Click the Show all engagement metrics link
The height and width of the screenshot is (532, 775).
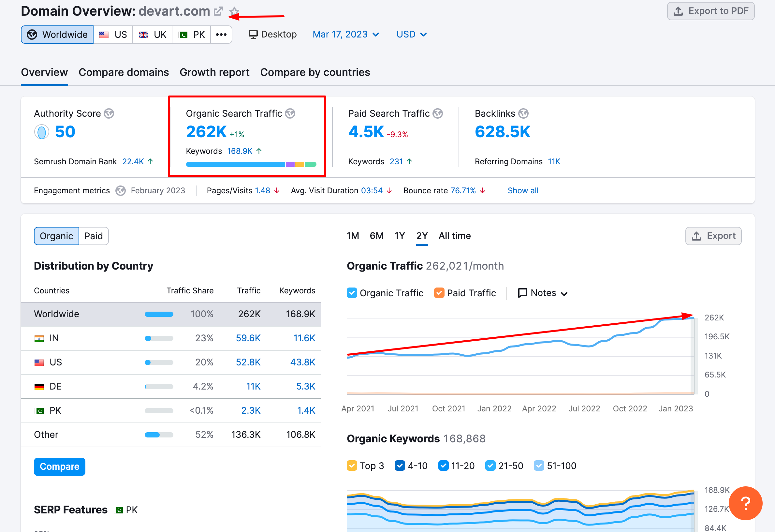[523, 191]
